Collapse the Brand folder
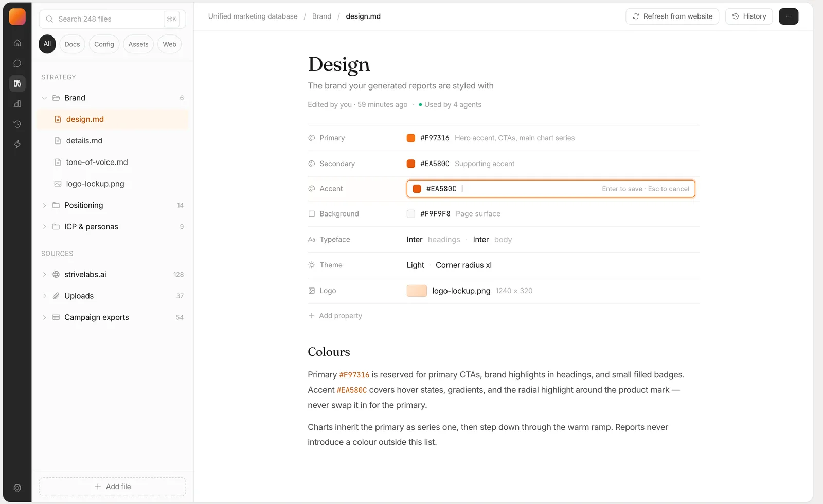 [44, 98]
